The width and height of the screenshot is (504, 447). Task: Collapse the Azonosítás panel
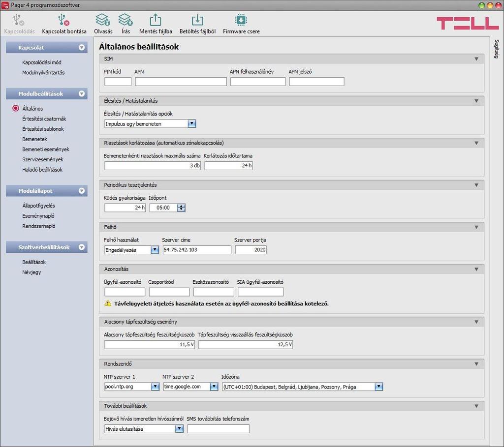pos(476,269)
